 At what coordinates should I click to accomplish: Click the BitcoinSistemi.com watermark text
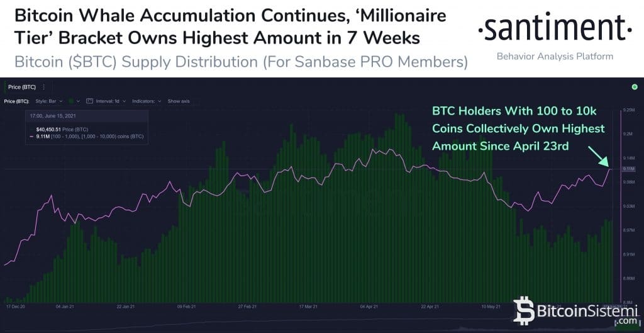[x=580, y=311]
